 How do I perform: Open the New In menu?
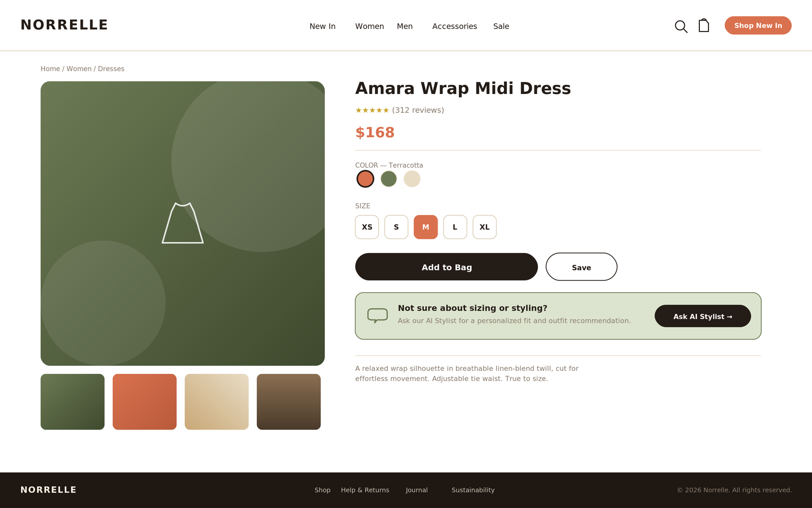pyautogui.click(x=322, y=26)
